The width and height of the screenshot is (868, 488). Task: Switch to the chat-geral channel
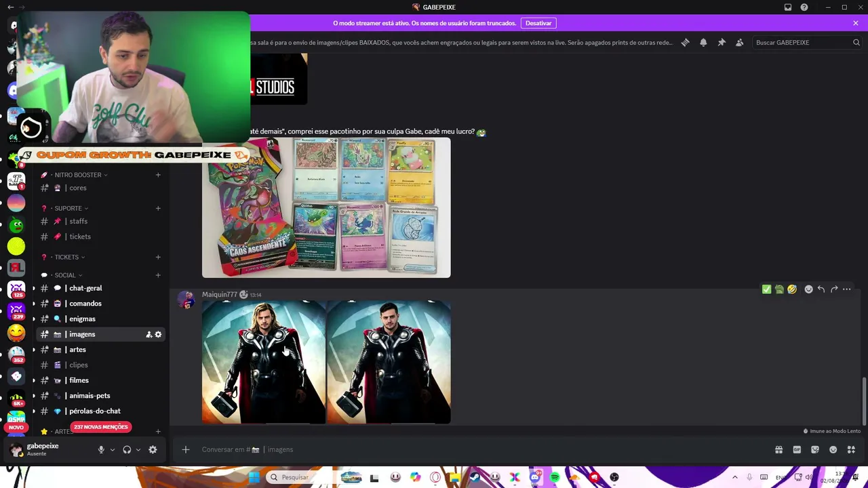(x=100, y=288)
